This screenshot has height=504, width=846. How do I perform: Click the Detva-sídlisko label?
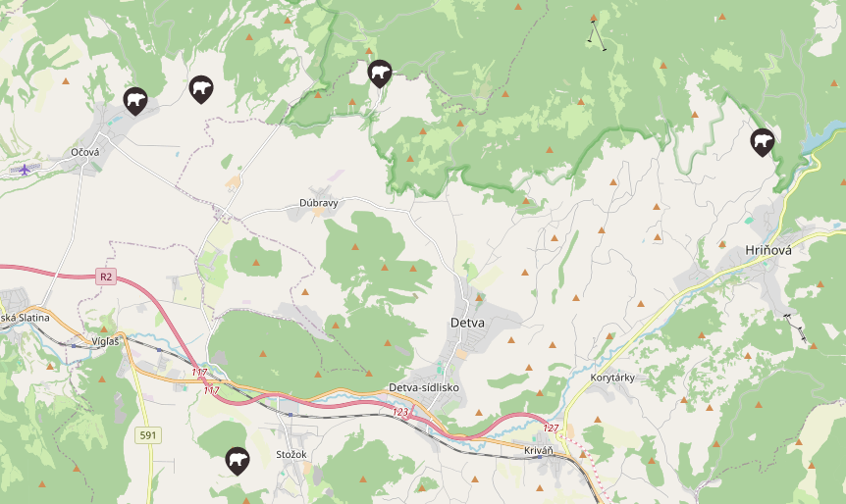point(424,387)
